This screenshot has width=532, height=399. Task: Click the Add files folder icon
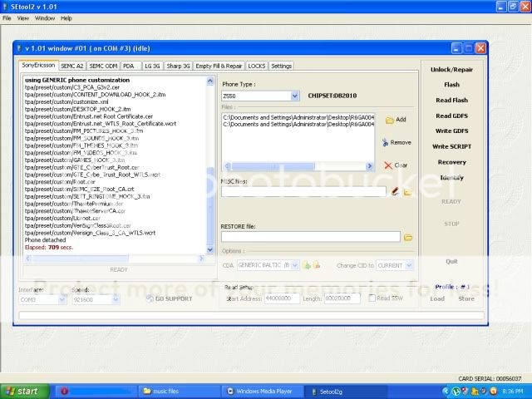[x=390, y=120]
